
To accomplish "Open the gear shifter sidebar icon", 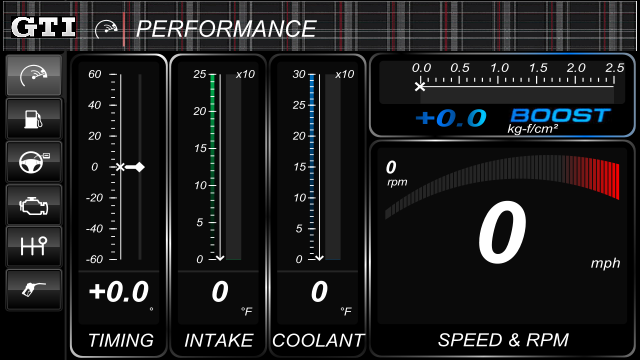I will (34, 247).
